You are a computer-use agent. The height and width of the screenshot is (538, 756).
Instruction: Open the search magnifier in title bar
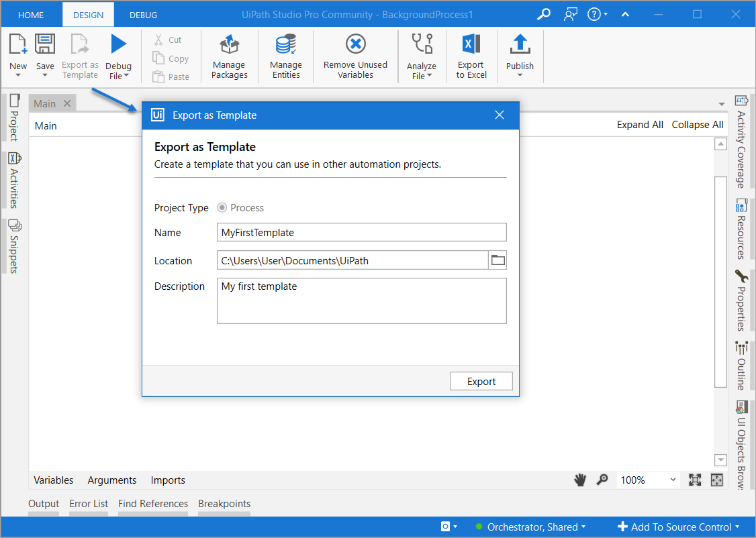pyautogui.click(x=543, y=15)
